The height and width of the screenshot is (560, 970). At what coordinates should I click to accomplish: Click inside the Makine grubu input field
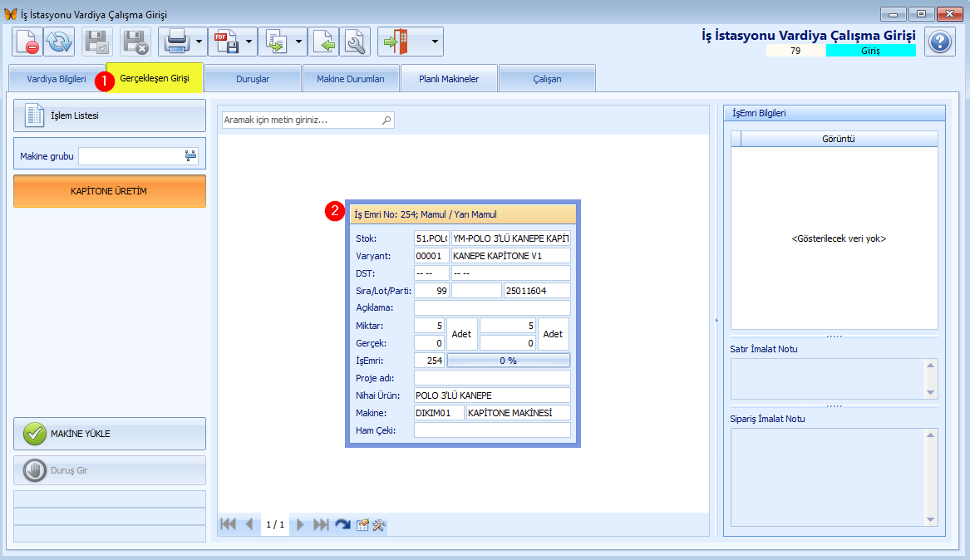130,156
